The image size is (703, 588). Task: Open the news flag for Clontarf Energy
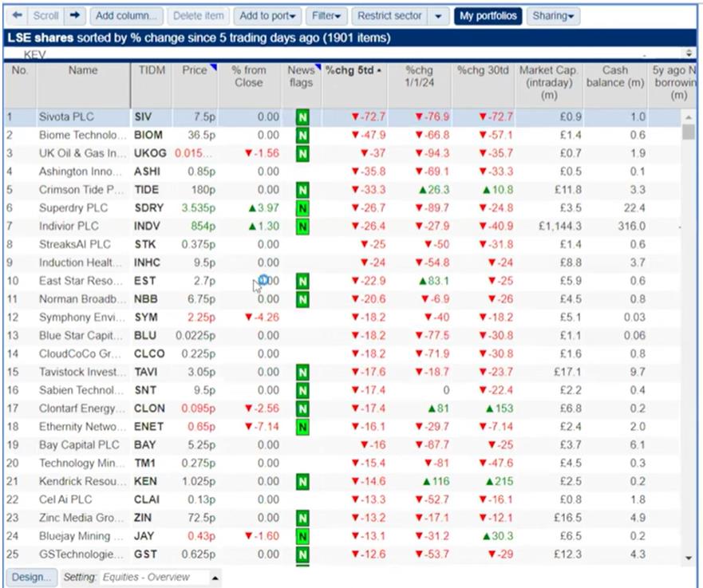tap(302, 408)
